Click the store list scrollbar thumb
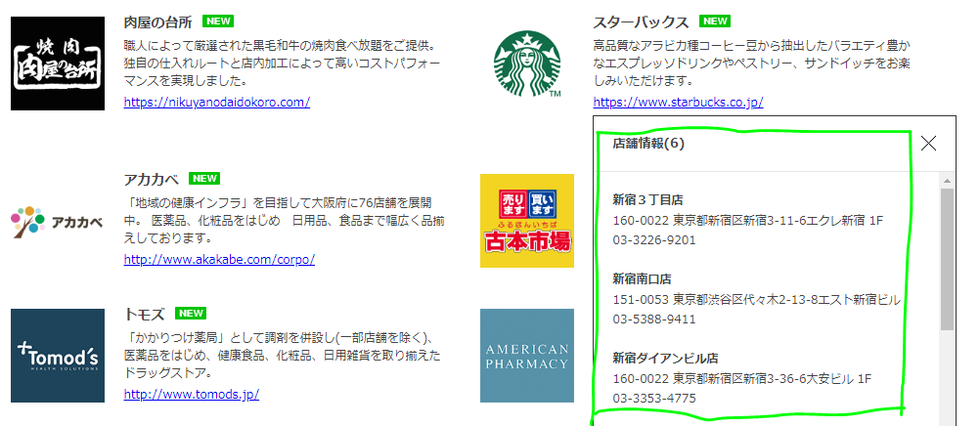The width and height of the screenshot is (980, 426). pos(947,259)
